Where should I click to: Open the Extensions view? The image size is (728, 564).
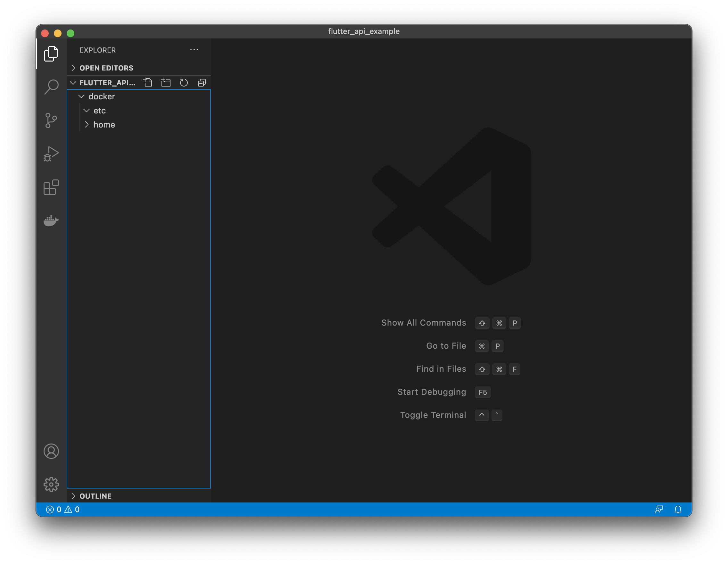(51, 187)
